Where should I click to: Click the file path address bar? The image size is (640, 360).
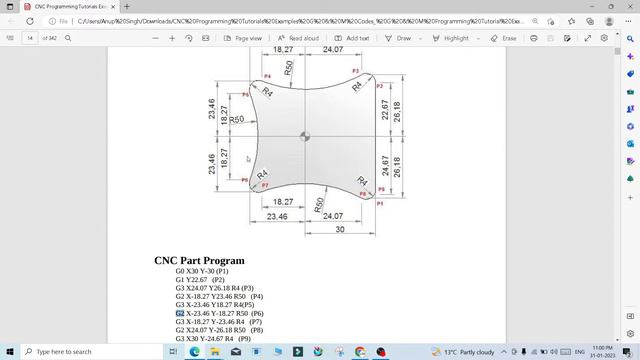click(x=300, y=21)
